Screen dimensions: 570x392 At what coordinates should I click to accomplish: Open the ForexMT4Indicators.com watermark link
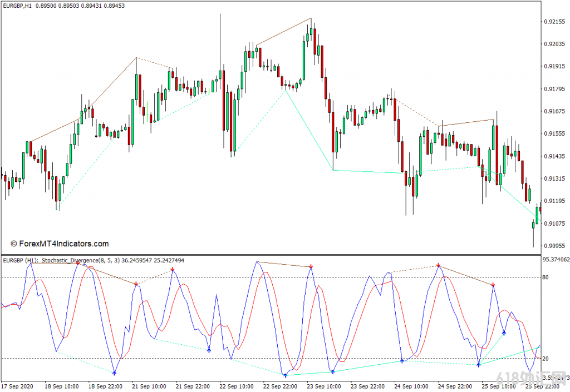click(x=60, y=244)
